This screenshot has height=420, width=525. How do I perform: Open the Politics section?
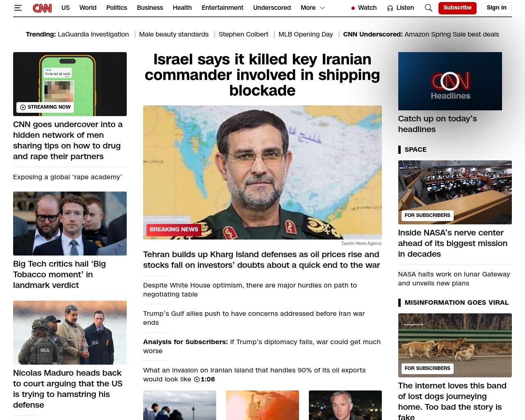click(x=116, y=8)
